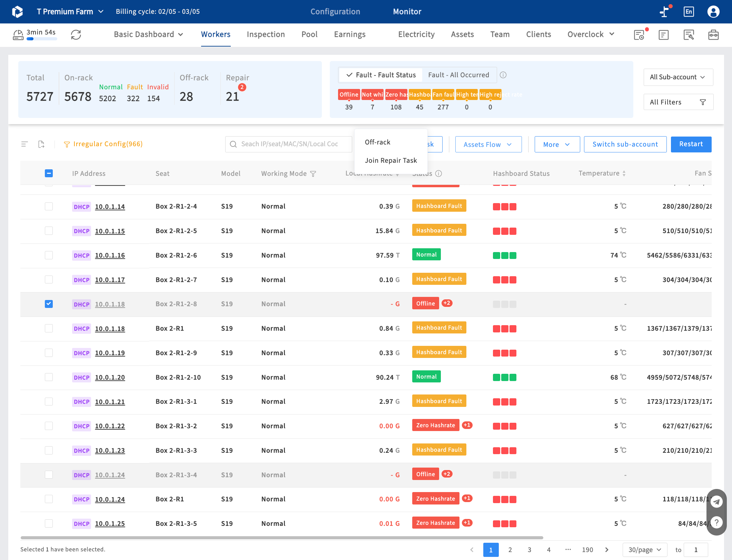Open the Assets Flow dropdown

pyautogui.click(x=488, y=144)
